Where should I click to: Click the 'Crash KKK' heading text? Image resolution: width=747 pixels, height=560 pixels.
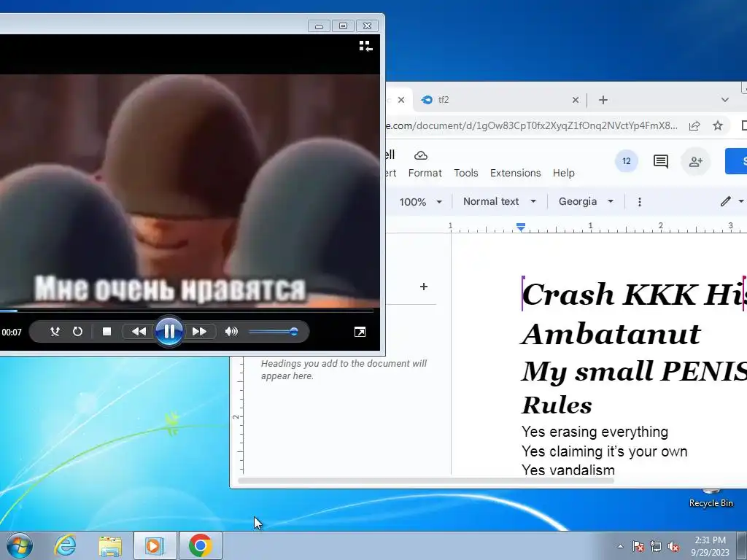coord(609,294)
